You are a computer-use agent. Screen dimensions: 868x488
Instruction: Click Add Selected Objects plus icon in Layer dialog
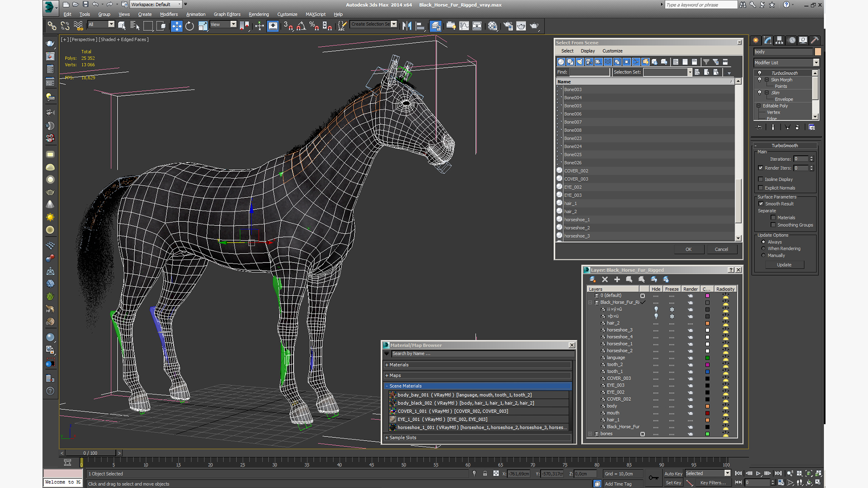coord(617,280)
